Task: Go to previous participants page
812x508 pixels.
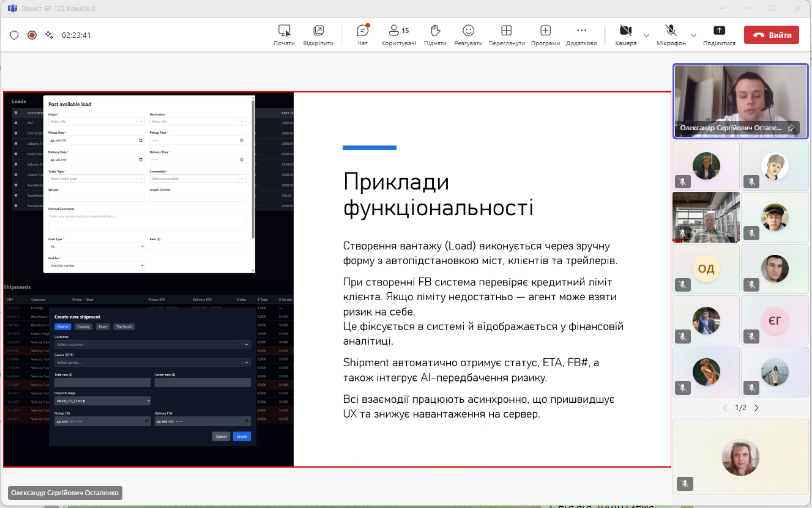Action: (x=725, y=408)
